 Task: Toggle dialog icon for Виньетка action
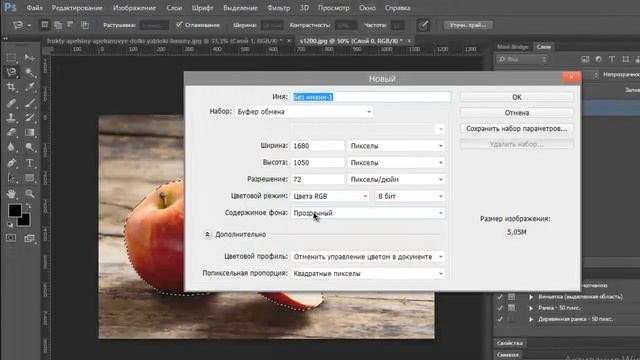tap(511, 297)
